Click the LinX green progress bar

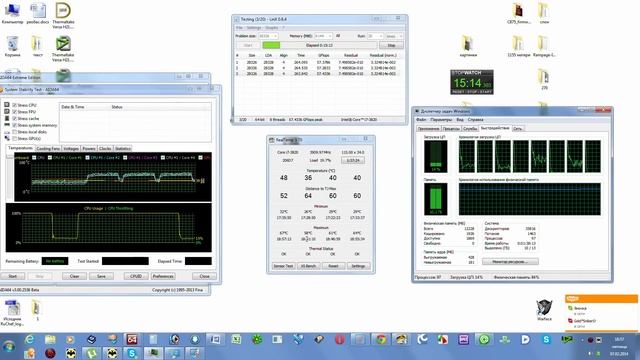pos(271,45)
